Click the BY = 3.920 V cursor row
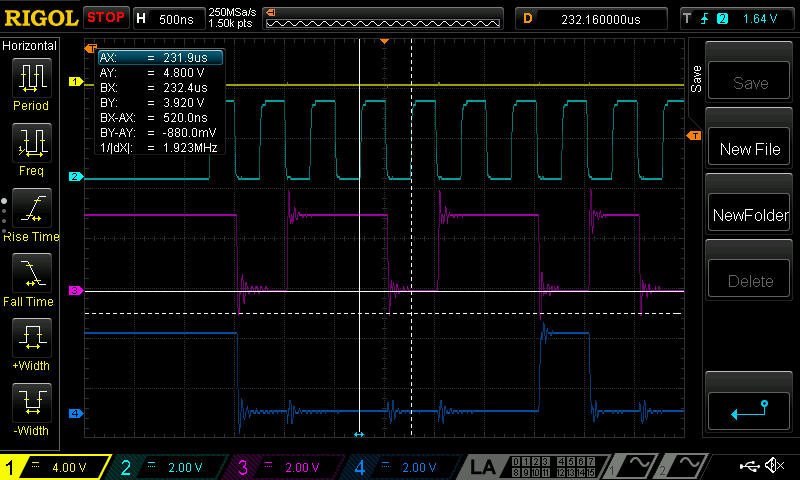The height and width of the screenshot is (480, 800). point(160,103)
